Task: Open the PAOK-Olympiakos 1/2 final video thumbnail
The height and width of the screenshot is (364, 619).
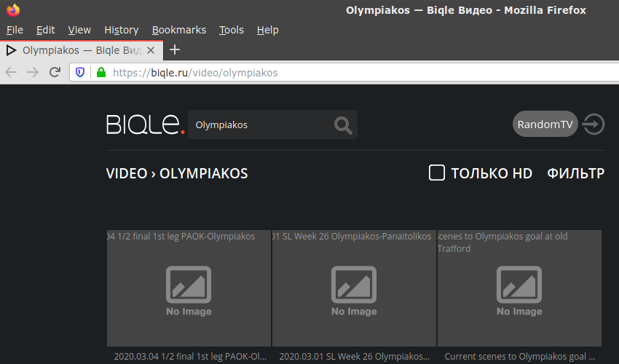Action: click(x=189, y=288)
